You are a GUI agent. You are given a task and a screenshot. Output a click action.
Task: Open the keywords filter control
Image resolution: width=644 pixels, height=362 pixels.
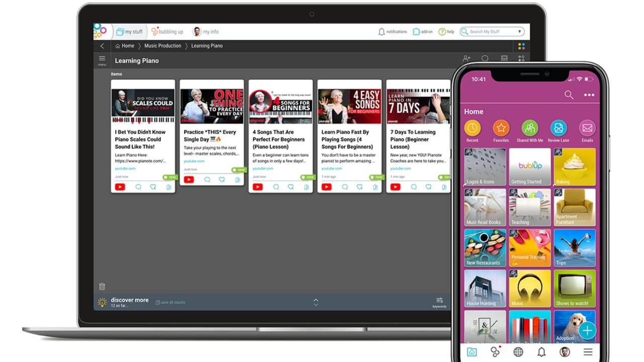(x=439, y=302)
